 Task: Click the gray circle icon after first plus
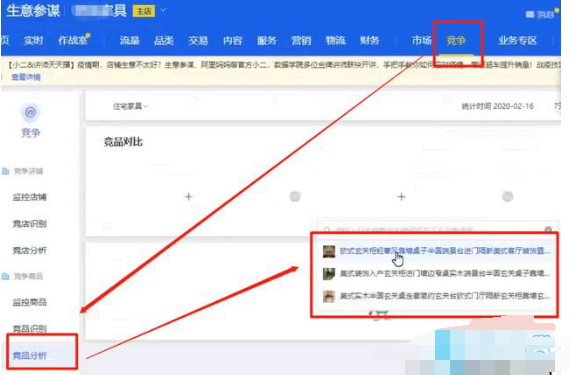coord(295,197)
